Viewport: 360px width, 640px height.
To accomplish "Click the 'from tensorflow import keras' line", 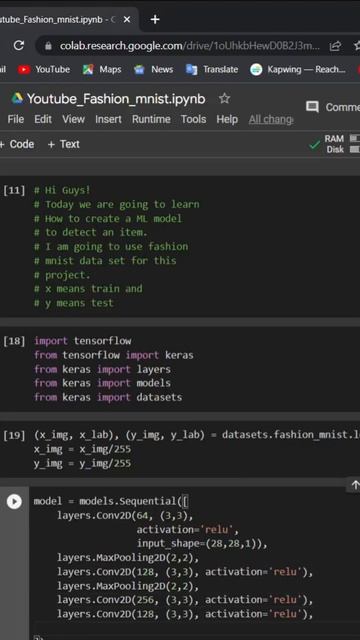I will (x=113, y=355).
